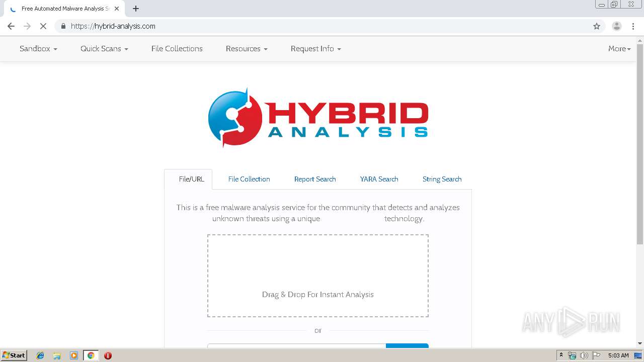Go back using browser back arrow
644x362 pixels.
point(11,26)
